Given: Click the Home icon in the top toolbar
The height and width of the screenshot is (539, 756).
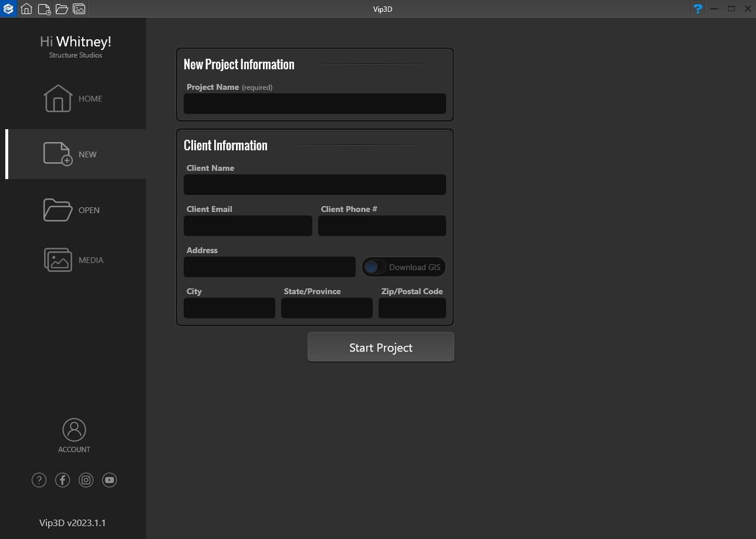Looking at the screenshot, I should (26, 9).
